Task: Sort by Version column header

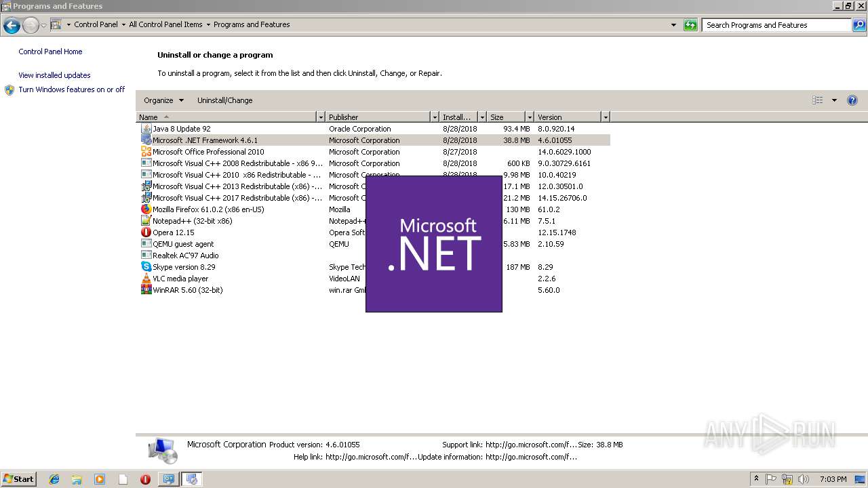Action: click(x=568, y=117)
